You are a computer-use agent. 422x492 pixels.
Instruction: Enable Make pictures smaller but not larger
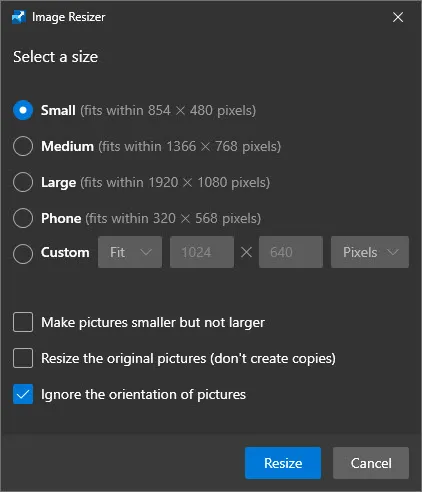click(x=23, y=322)
